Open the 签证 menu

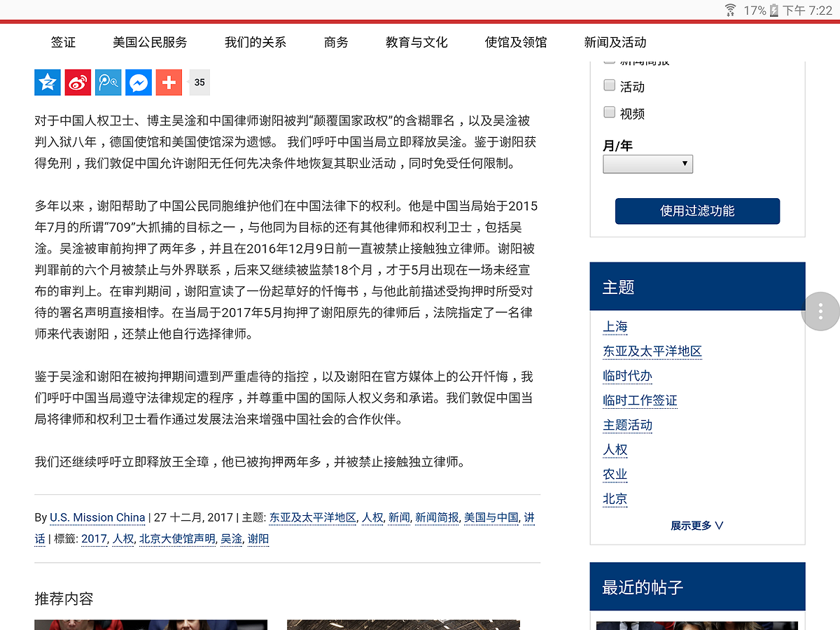click(x=63, y=42)
